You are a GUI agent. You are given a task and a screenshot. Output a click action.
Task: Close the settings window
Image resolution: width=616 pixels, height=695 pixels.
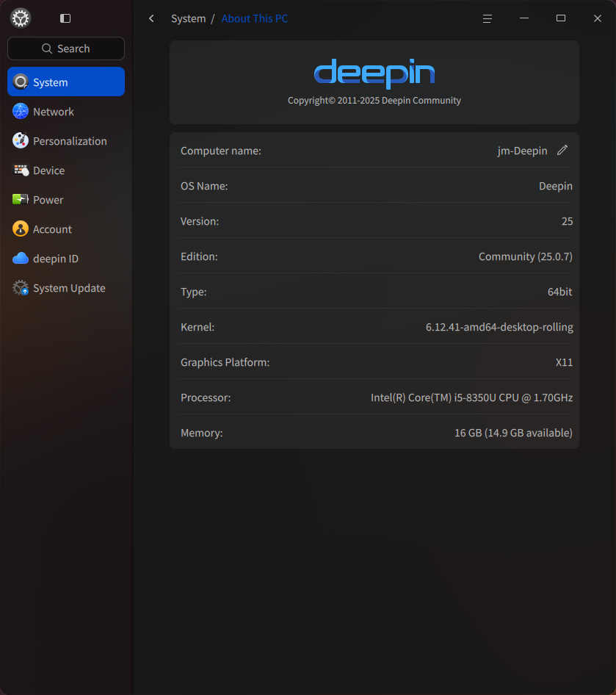[x=598, y=18]
